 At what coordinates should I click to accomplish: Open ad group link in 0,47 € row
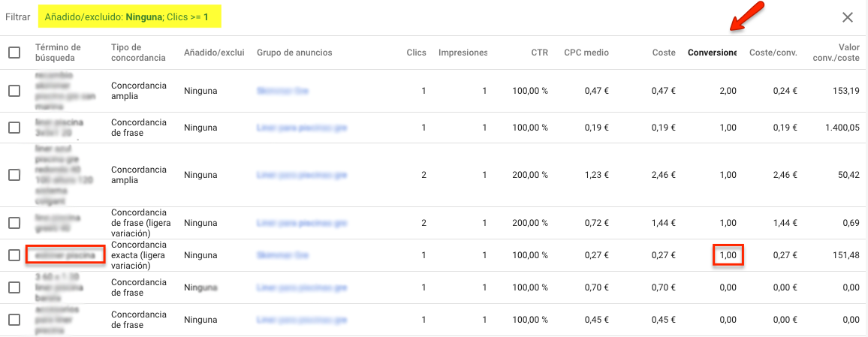[x=282, y=91]
